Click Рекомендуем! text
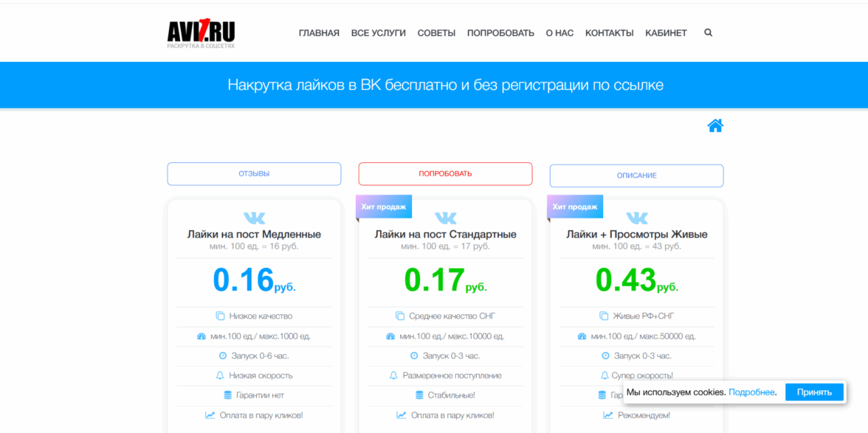This screenshot has height=433, width=868. pyautogui.click(x=644, y=415)
